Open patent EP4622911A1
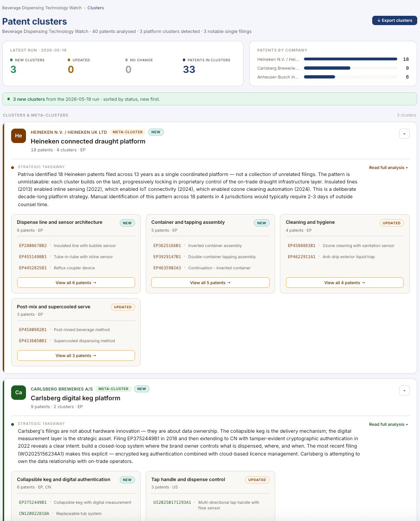The image size is (420, 521). coord(302,257)
